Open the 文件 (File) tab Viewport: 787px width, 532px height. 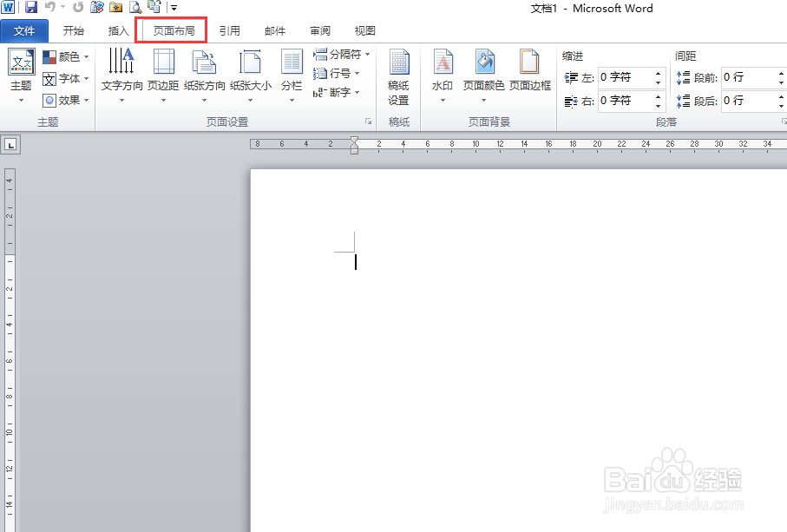click(x=24, y=31)
